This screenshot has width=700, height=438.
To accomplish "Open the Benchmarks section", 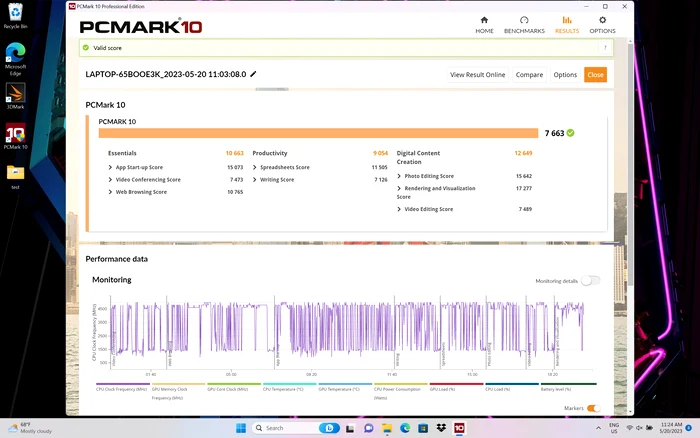I will click(524, 25).
